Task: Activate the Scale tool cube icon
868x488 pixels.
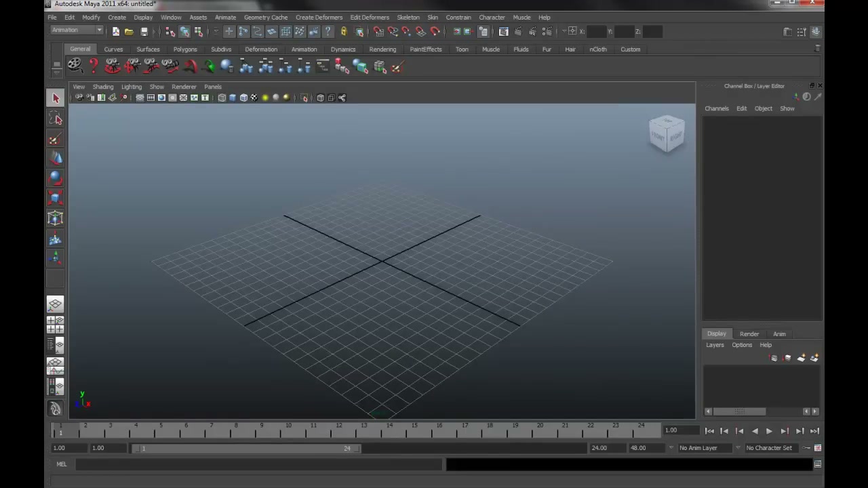Action: (56, 198)
